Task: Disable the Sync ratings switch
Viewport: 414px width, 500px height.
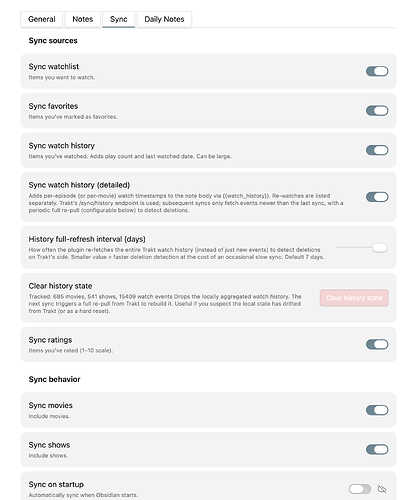Action: pos(377,344)
